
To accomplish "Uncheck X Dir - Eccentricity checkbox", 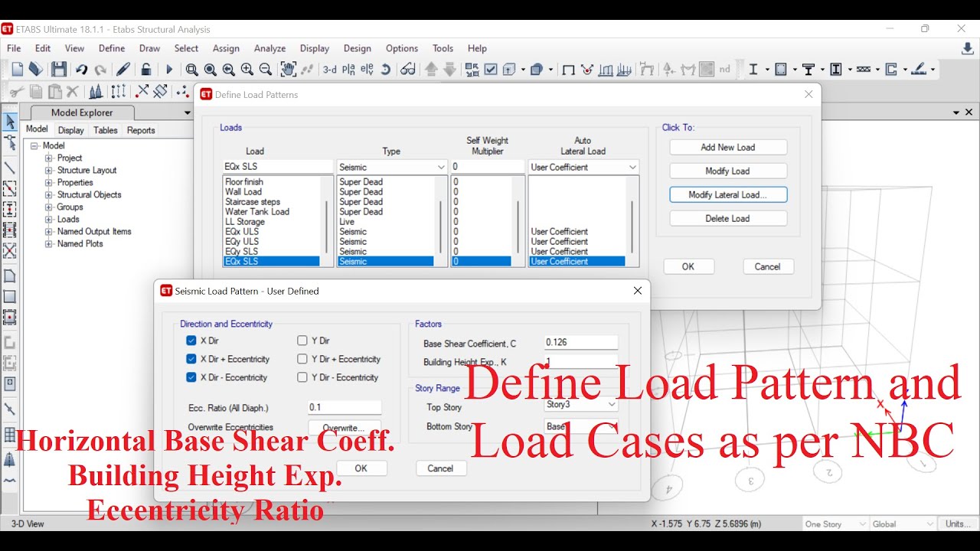I will coord(191,377).
